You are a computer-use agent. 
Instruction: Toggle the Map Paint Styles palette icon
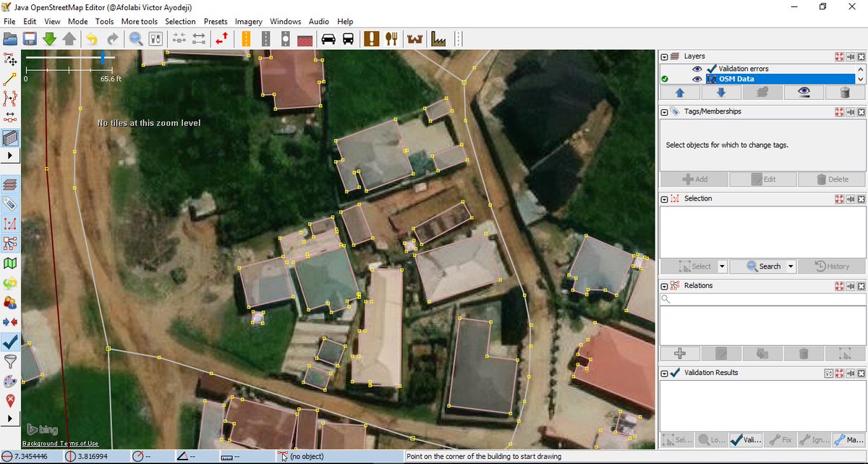[10, 380]
